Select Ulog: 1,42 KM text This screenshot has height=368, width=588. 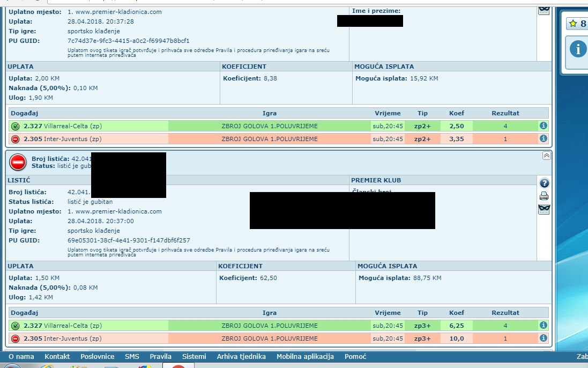[x=31, y=297]
